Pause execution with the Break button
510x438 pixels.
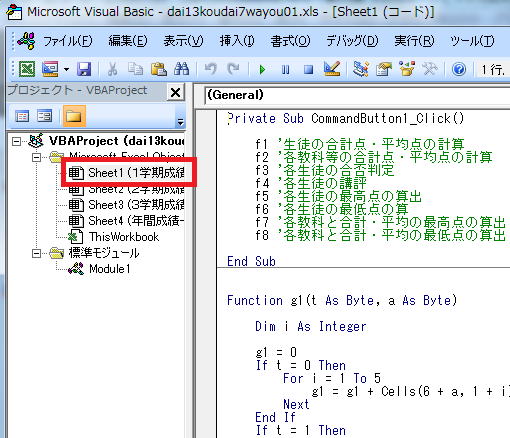click(285, 70)
